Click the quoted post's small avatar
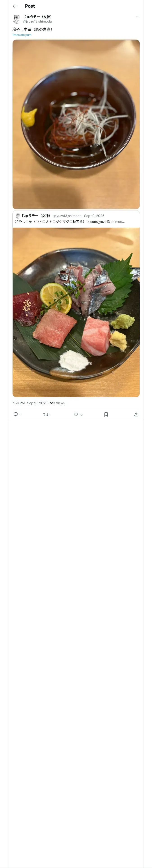The width and height of the screenshot is (152, 868). (18, 216)
